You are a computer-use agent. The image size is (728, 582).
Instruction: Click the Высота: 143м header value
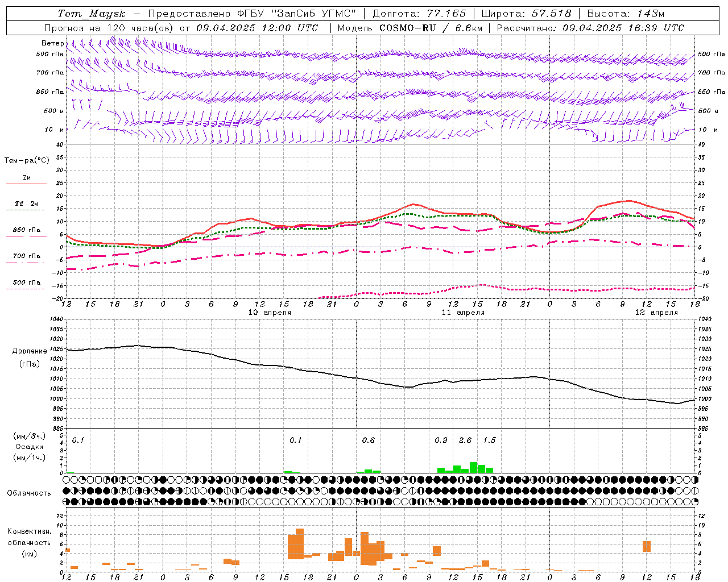(x=626, y=14)
